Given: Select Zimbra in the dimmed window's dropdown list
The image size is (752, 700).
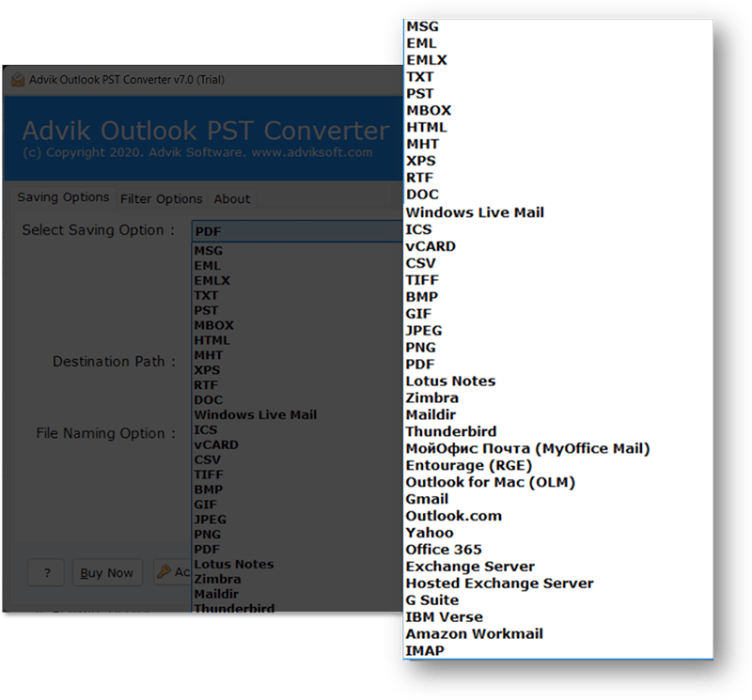Looking at the screenshot, I should (x=217, y=579).
